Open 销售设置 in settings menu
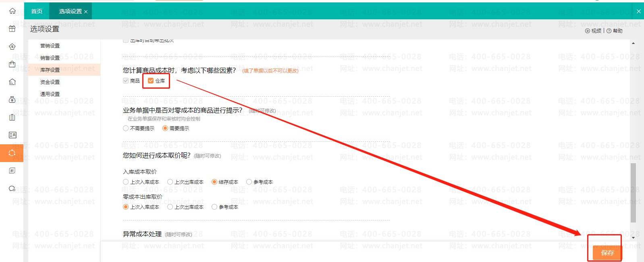644x262 pixels. click(50, 58)
